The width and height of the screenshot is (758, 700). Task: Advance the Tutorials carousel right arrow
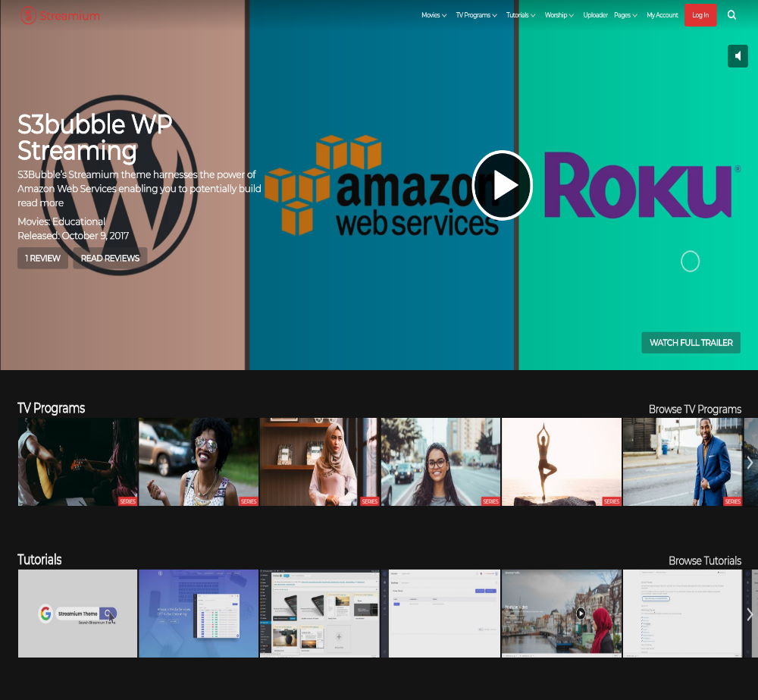click(750, 614)
